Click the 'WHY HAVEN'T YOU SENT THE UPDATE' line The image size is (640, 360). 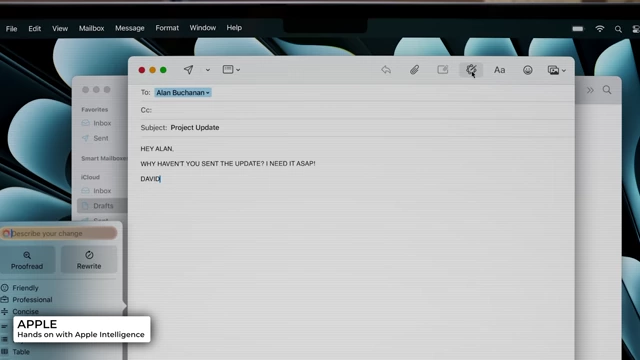[x=228, y=164]
